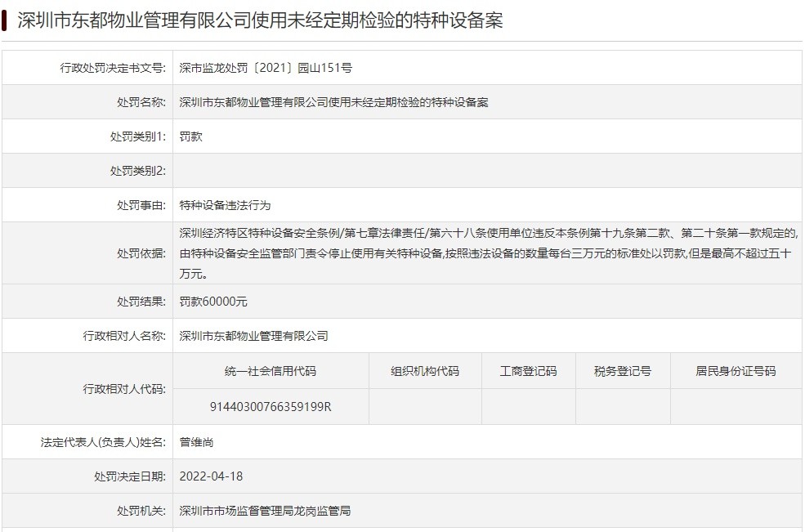Click the 行政相对人代码 row label

(124, 389)
